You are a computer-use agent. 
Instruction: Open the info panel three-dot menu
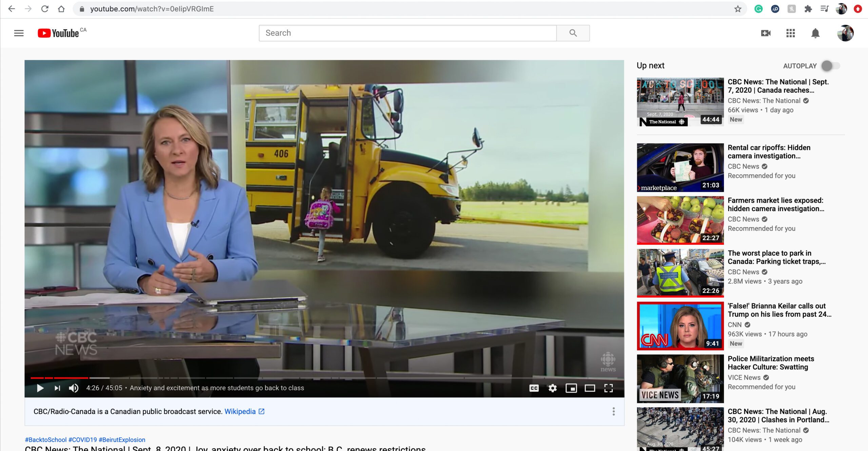(613, 411)
